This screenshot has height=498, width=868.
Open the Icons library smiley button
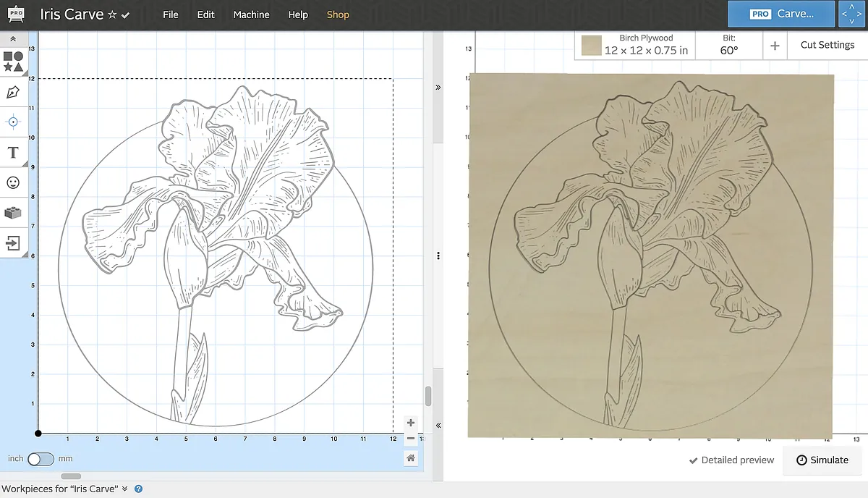coord(13,183)
